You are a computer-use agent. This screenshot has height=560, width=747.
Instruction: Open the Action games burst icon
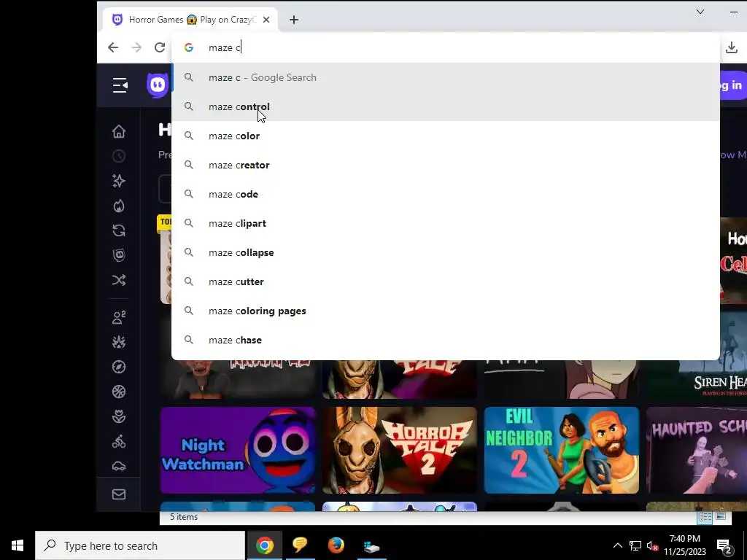click(119, 342)
